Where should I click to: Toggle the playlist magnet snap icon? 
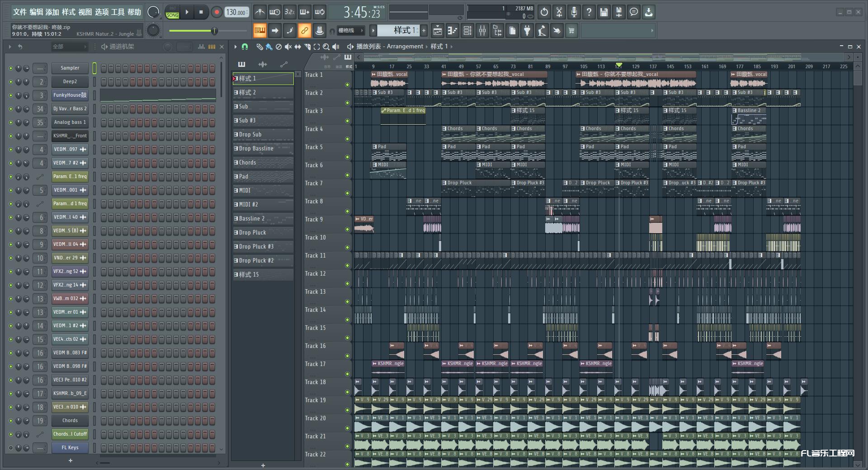pyautogui.click(x=245, y=47)
